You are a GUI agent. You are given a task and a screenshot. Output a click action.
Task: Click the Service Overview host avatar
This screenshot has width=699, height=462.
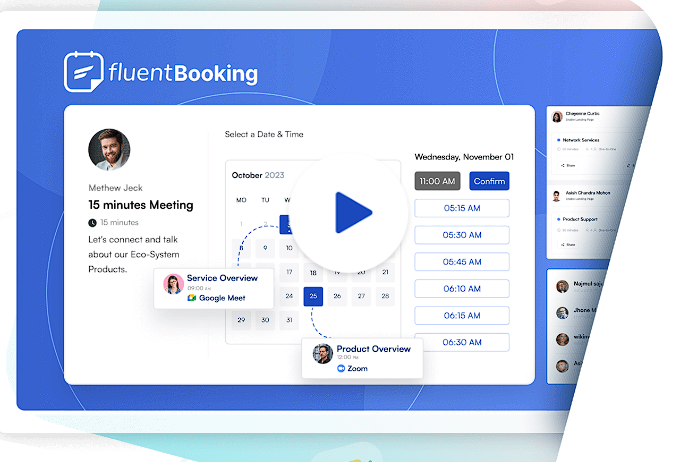(173, 286)
